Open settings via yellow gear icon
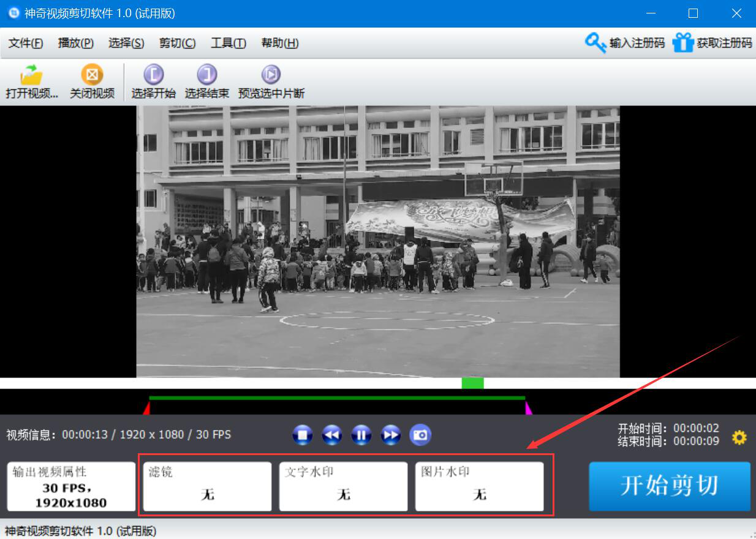 pos(739,437)
